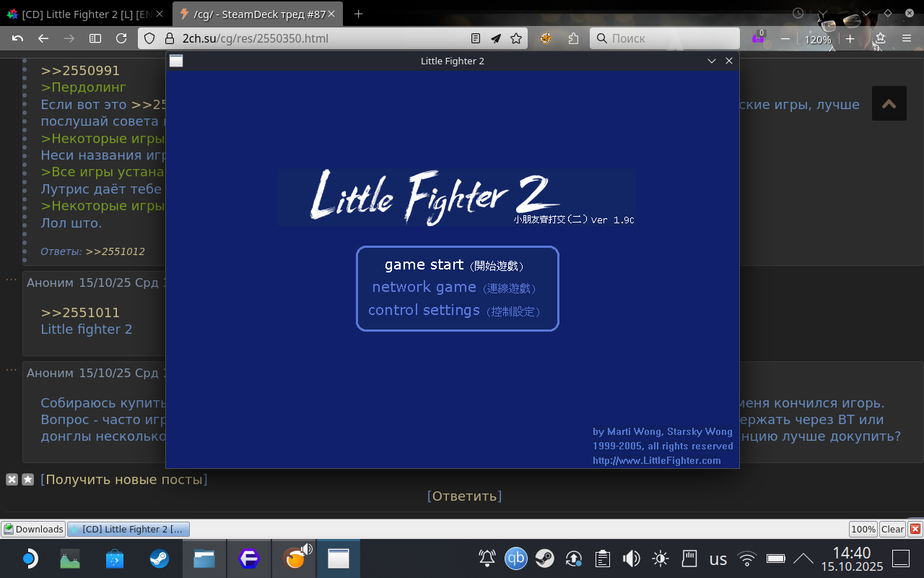Click the 'Ответить' reply link
Viewport: 924px width, 578px height.
click(464, 496)
